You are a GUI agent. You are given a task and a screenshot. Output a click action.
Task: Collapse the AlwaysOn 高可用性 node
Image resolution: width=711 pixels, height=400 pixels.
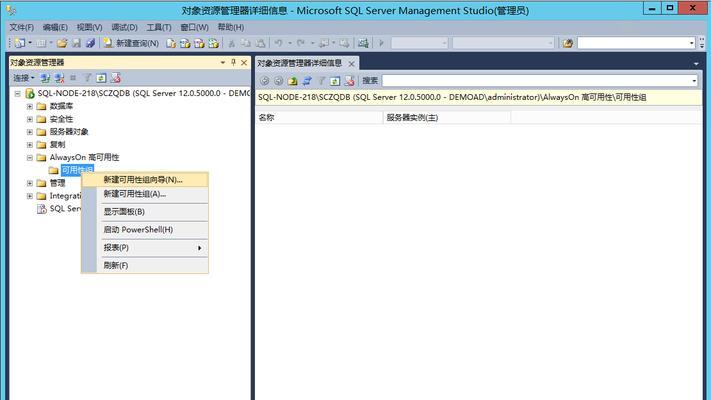(x=29, y=158)
